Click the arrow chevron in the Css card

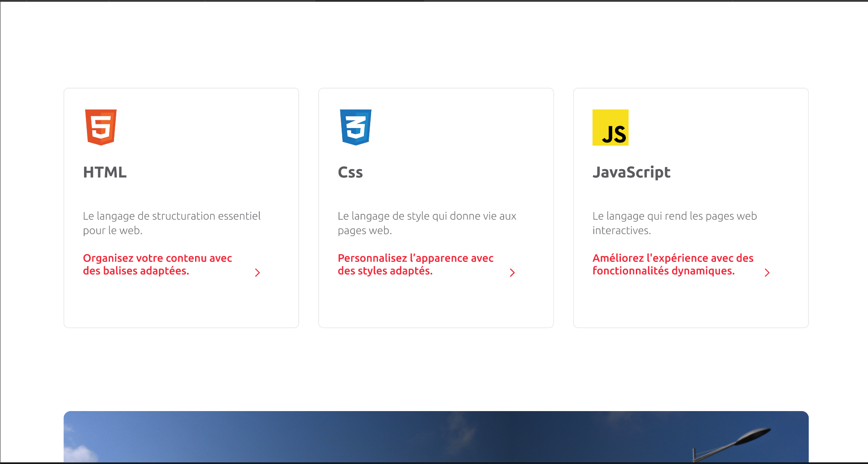(512, 273)
